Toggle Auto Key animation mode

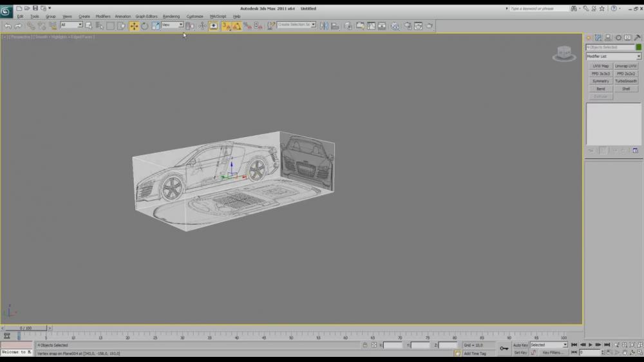(520, 345)
